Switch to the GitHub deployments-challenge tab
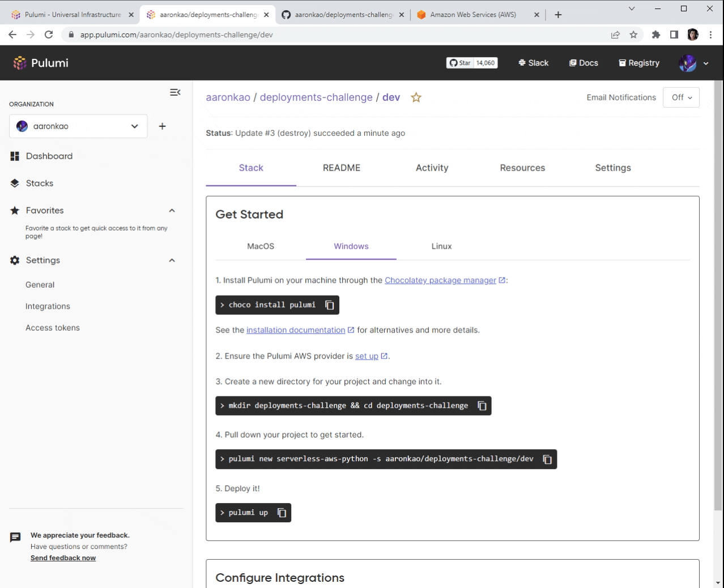The width and height of the screenshot is (724, 588). 343,15
